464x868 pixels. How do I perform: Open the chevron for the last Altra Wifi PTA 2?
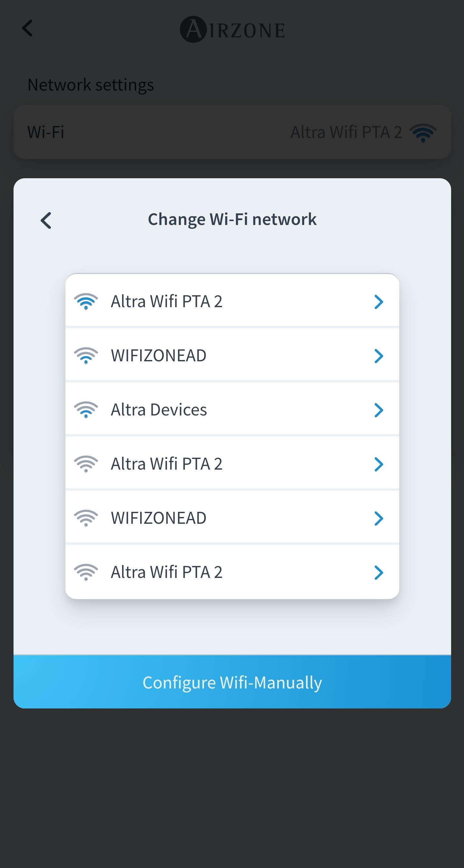coord(379,572)
